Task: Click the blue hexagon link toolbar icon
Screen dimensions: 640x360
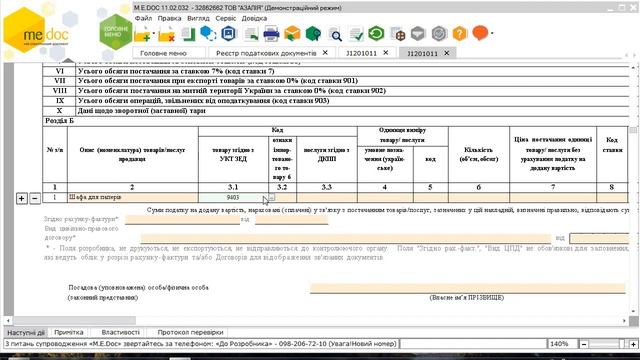Action: point(208,33)
